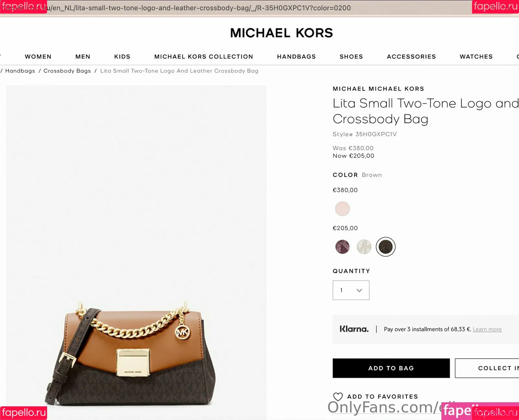Click the Klarna logo
The width and height of the screenshot is (519, 420).
pyautogui.click(x=354, y=329)
